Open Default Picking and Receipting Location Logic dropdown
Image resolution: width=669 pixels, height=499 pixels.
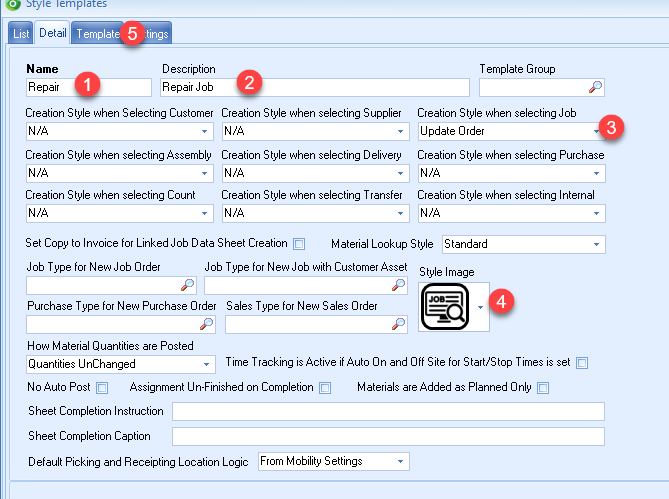pyautogui.click(x=334, y=461)
